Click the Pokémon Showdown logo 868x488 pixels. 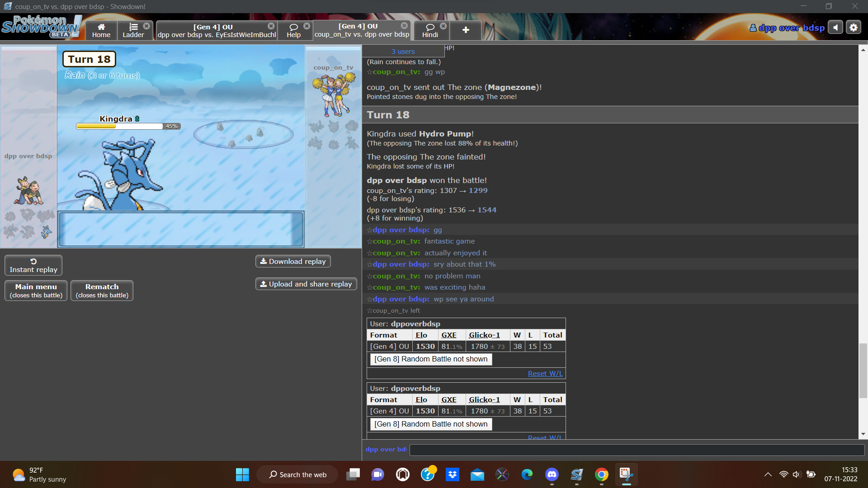[x=42, y=26]
